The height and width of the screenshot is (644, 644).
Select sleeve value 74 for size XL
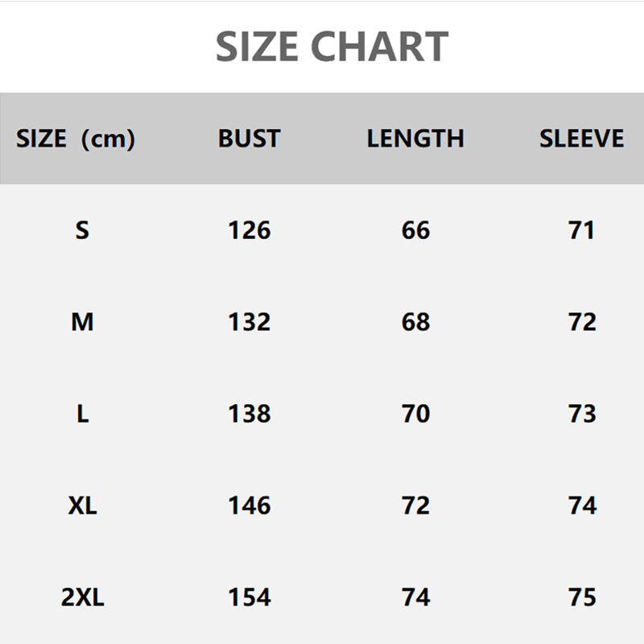coord(581,506)
